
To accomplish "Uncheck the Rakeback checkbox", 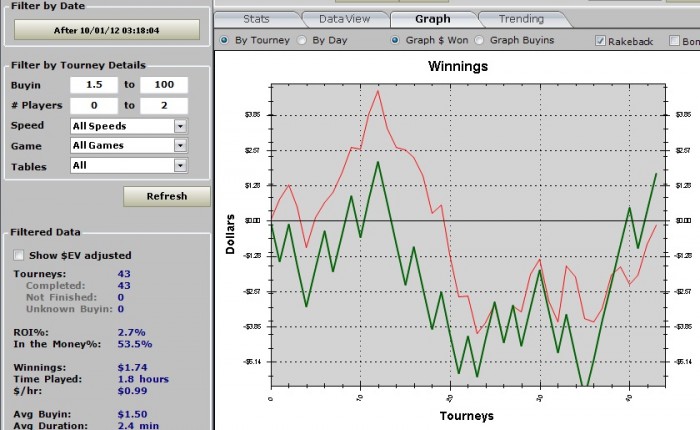I will tap(600, 41).
